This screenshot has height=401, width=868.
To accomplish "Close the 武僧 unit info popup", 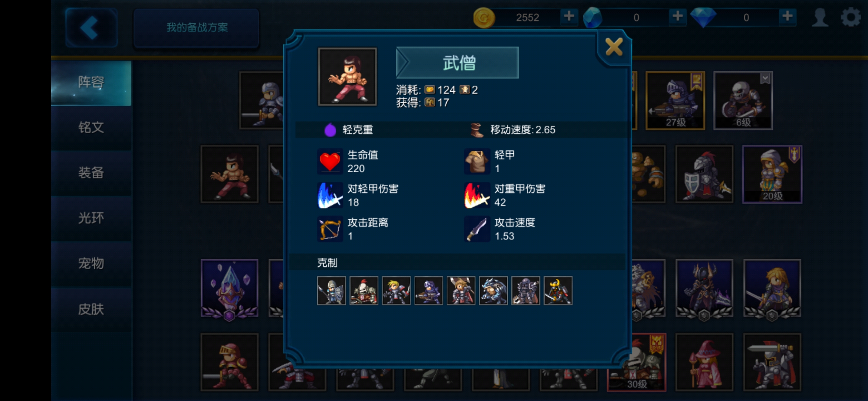I will point(614,47).
